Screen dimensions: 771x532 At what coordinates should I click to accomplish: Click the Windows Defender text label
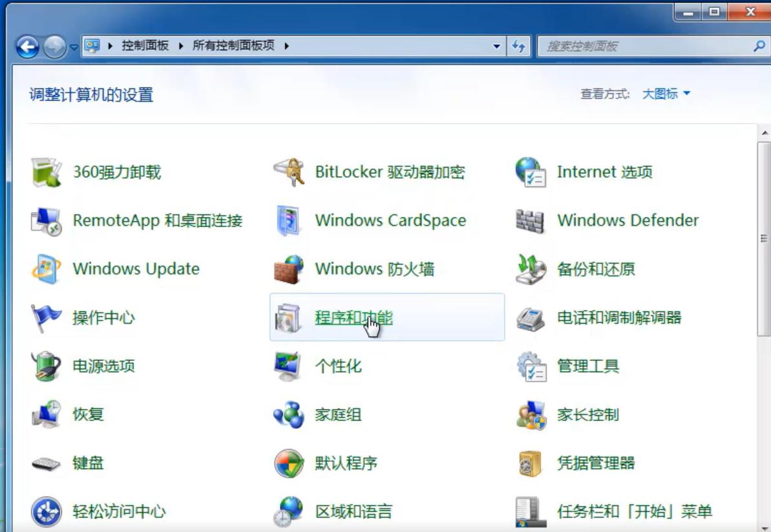pos(628,220)
